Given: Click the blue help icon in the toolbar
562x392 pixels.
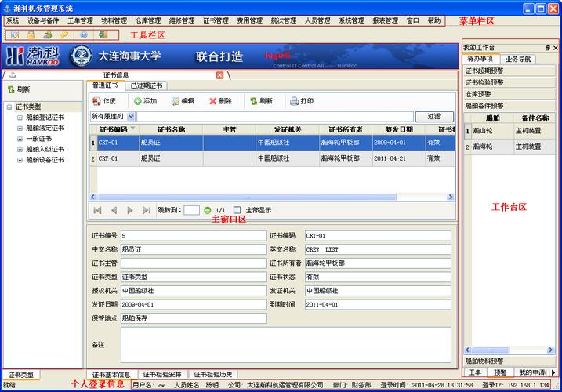Looking at the screenshot, I should click(84, 34).
